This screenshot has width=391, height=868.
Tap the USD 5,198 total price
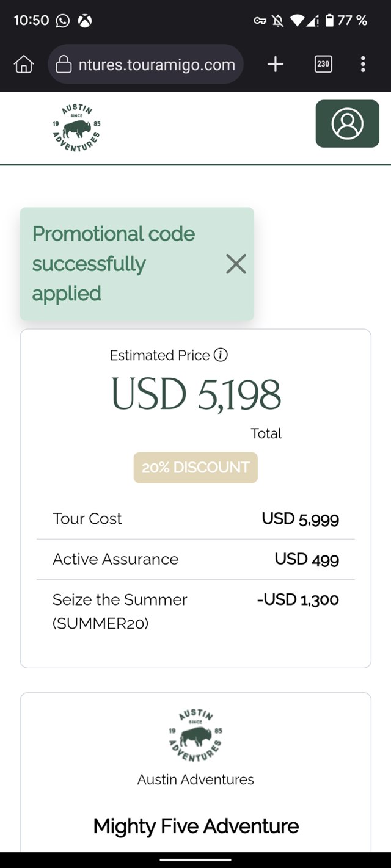pyautogui.click(x=195, y=394)
